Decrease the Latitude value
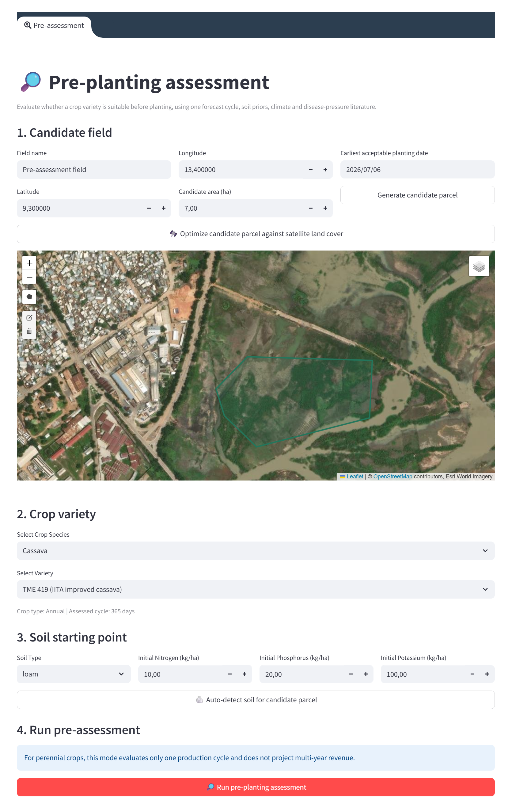This screenshot has height=812, width=508. click(149, 209)
